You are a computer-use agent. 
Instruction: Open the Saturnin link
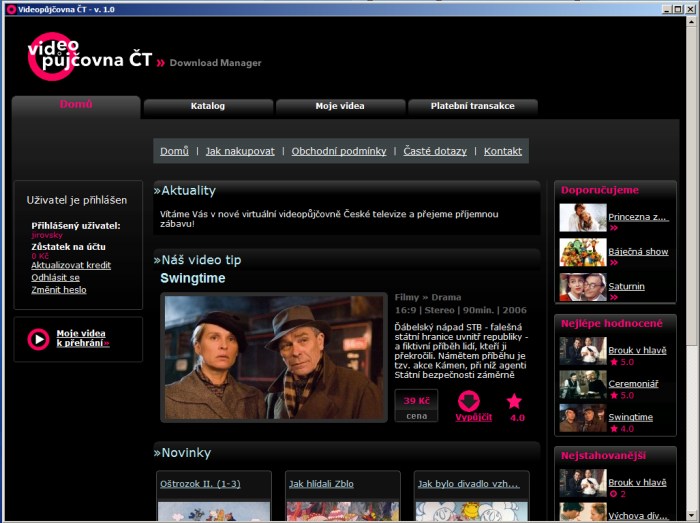(626, 286)
